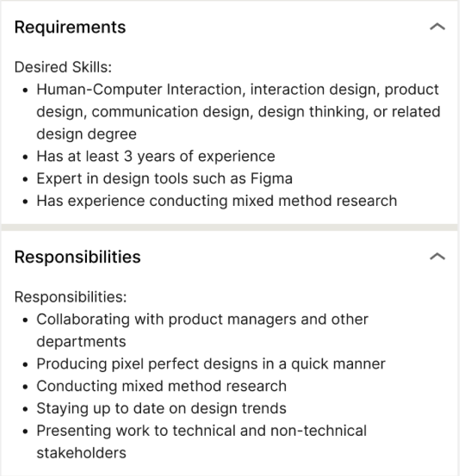Click the gray divider between sections
Image resolution: width=460 pixels, height=476 pixels.
[230, 227]
